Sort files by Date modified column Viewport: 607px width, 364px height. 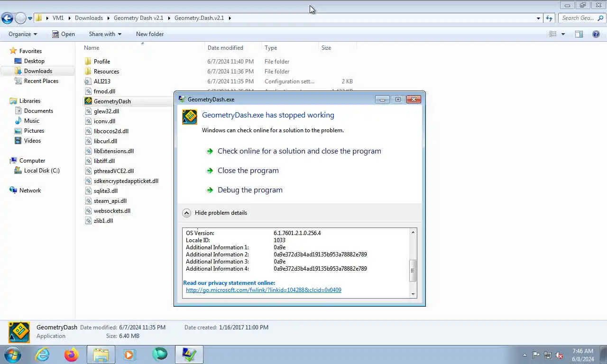[x=233, y=48]
